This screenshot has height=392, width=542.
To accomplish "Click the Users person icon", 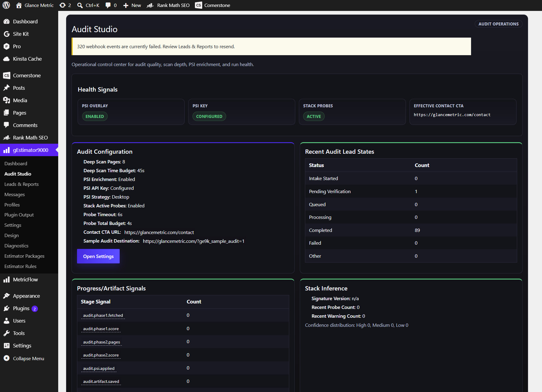I will tap(6, 321).
